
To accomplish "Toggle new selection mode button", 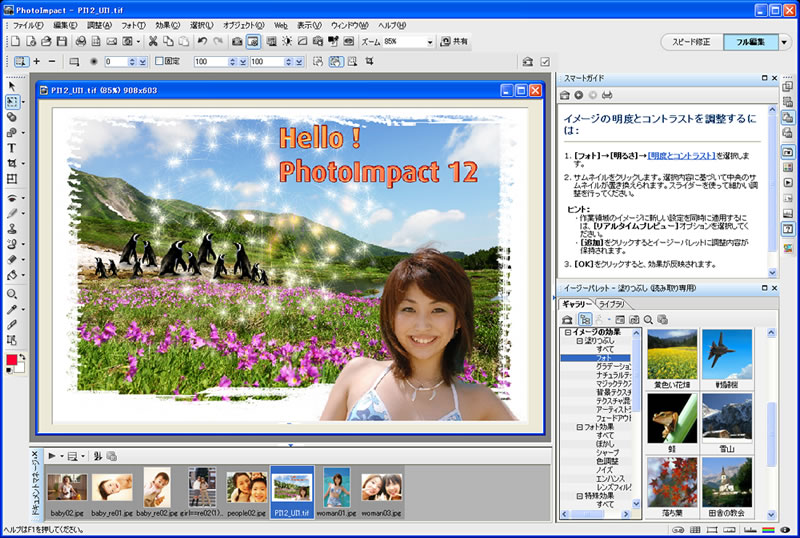I will tap(21, 61).
